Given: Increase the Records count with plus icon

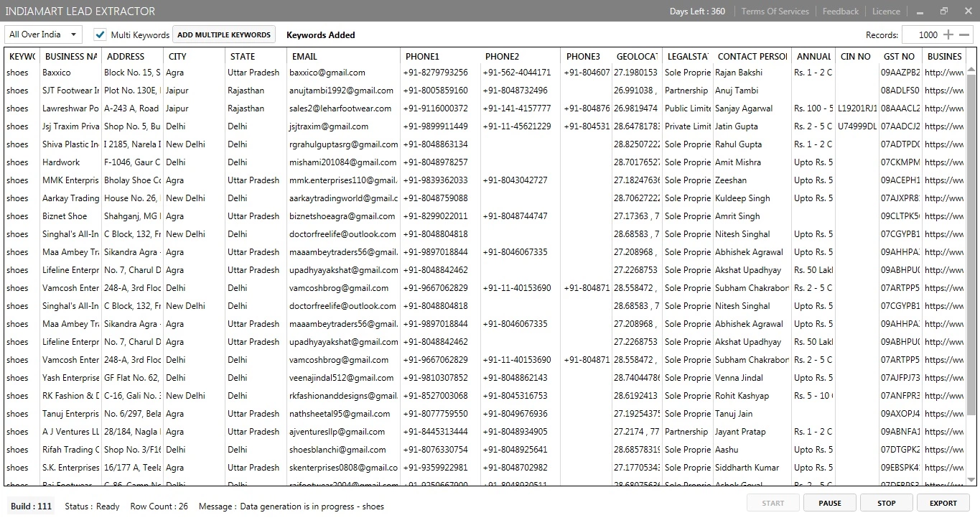Looking at the screenshot, I should coord(948,34).
